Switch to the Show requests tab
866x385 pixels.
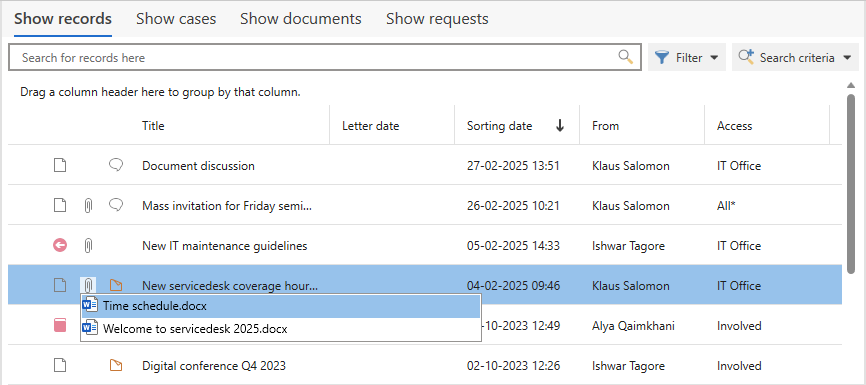(x=437, y=19)
